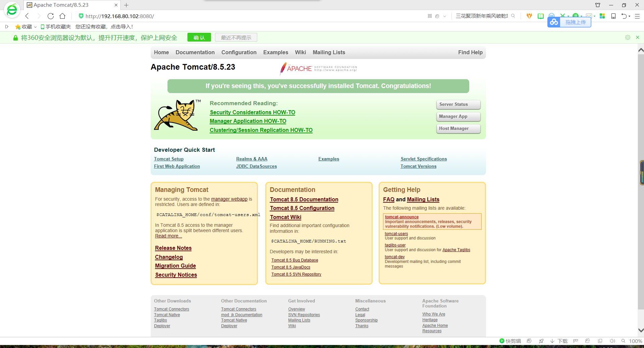Open Security Considerations HOW-TO link
Viewport: 644px width, 348px height.
(x=253, y=112)
